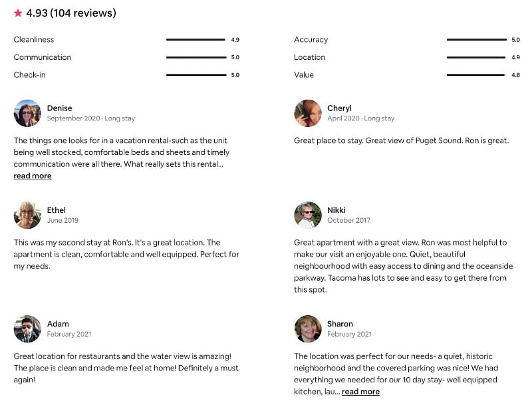This screenshot has height=405, width=532.
Task: Click the Location rating bar
Action: coord(476,57)
